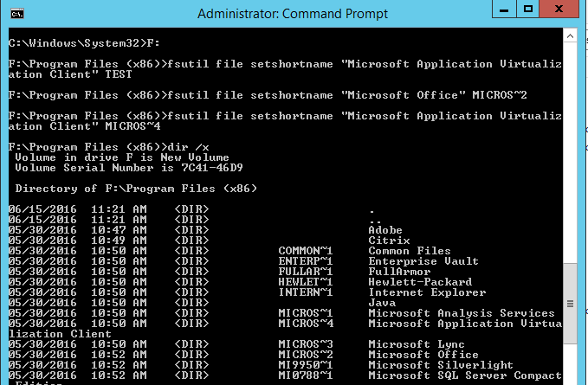Click the Hewlett-Packard folder entry

[x=420, y=282]
